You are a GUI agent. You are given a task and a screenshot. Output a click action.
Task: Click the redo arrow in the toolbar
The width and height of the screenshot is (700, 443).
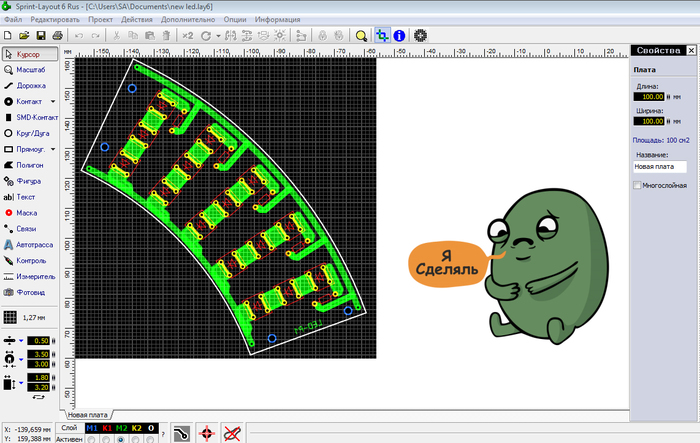(x=95, y=36)
